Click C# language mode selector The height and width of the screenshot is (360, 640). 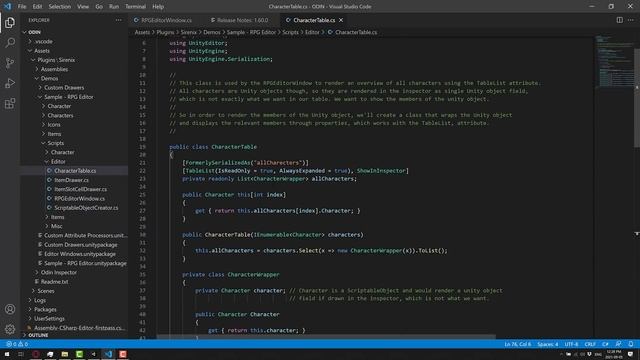(x=605, y=344)
